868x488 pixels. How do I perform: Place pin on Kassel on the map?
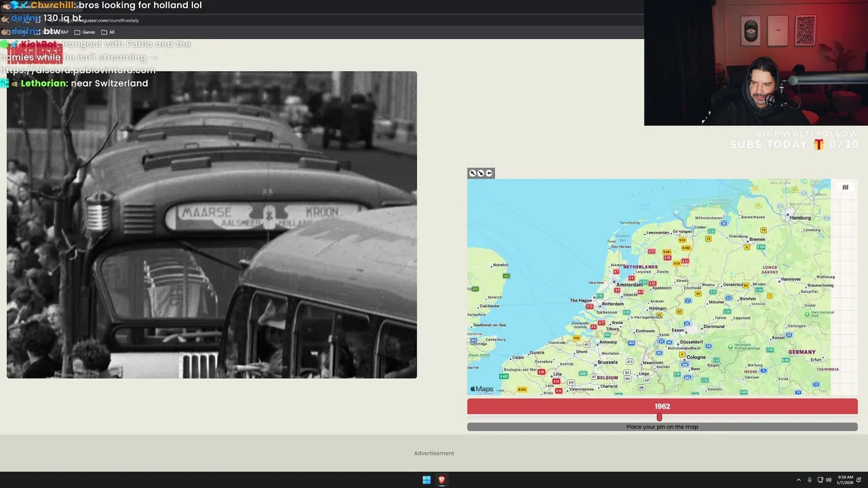(x=778, y=337)
